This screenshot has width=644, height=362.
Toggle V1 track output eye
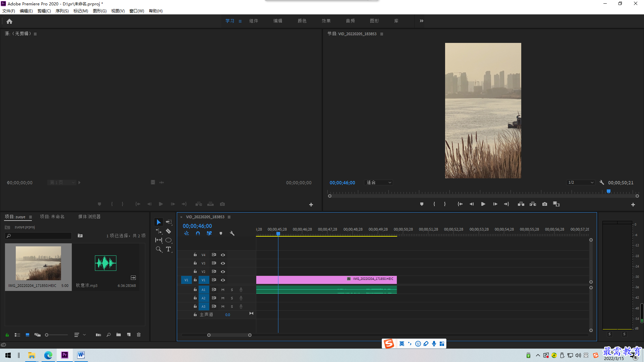(x=223, y=280)
